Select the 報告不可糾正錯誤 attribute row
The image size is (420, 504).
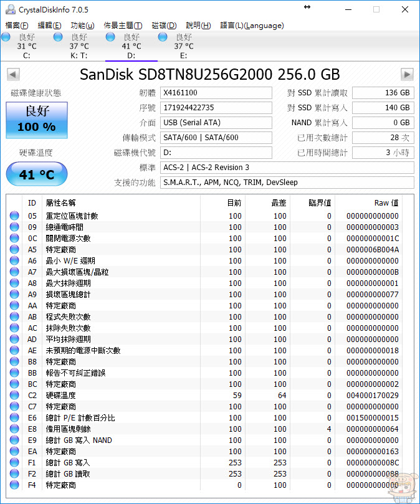click(x=205, y=373)
